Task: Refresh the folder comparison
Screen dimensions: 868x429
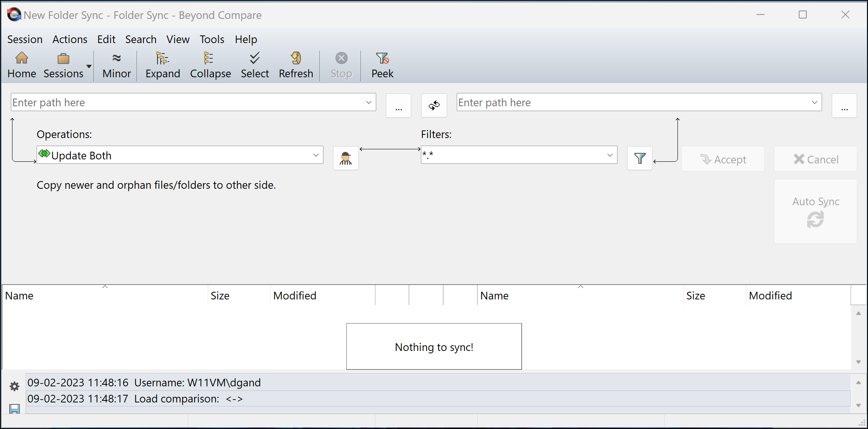Action: [x=296, y=66]
